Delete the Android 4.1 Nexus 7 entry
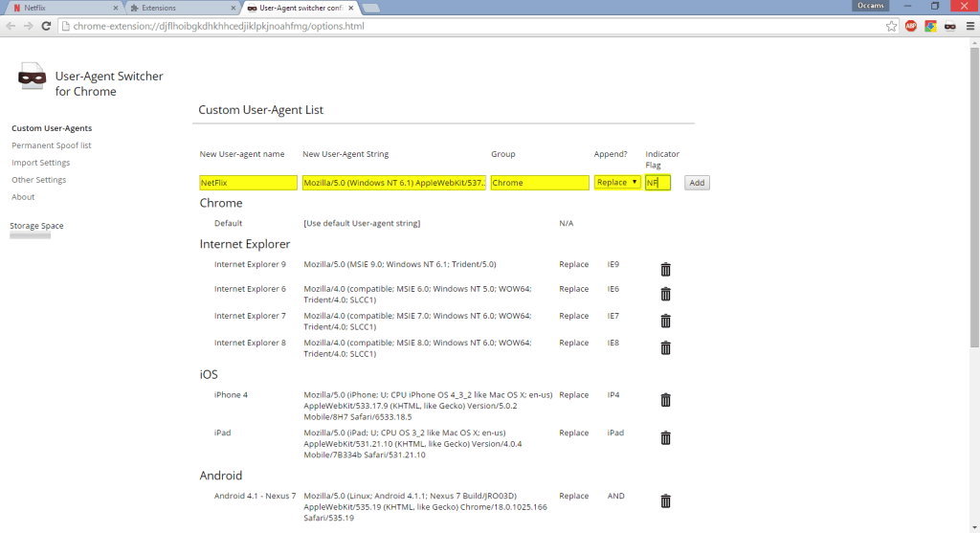The width and height of the screenshot is (980, 533). coord(666,501)
